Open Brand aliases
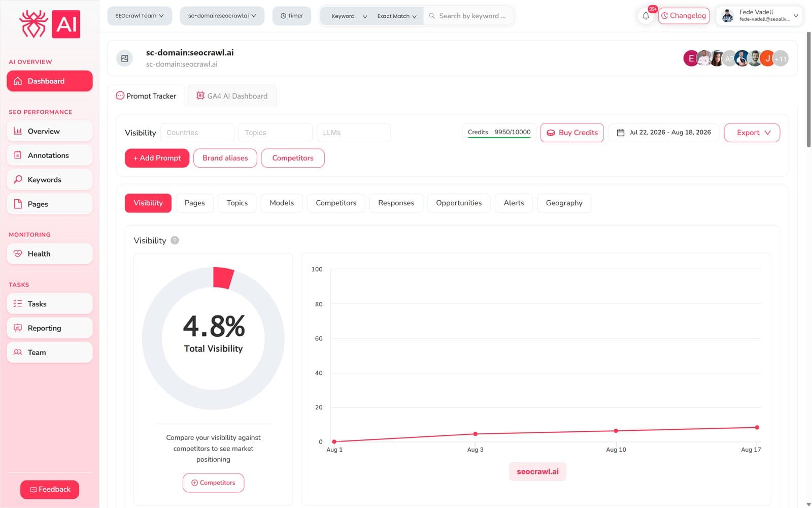812x508 pixels. (x=225, y=158)
